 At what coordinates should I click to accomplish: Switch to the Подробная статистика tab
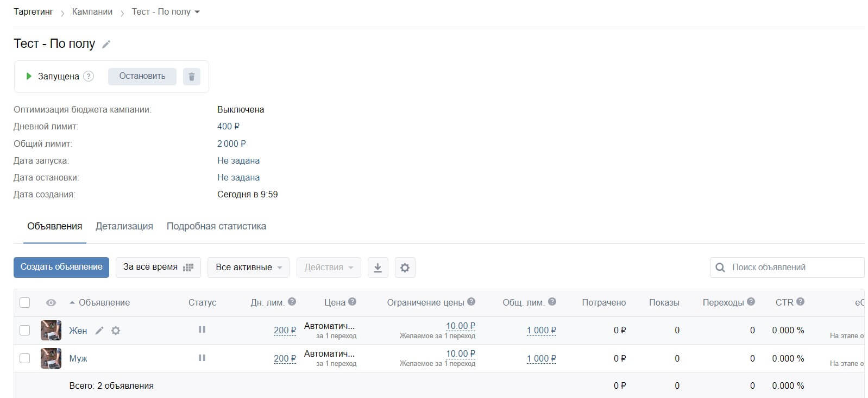pos(216,226)
